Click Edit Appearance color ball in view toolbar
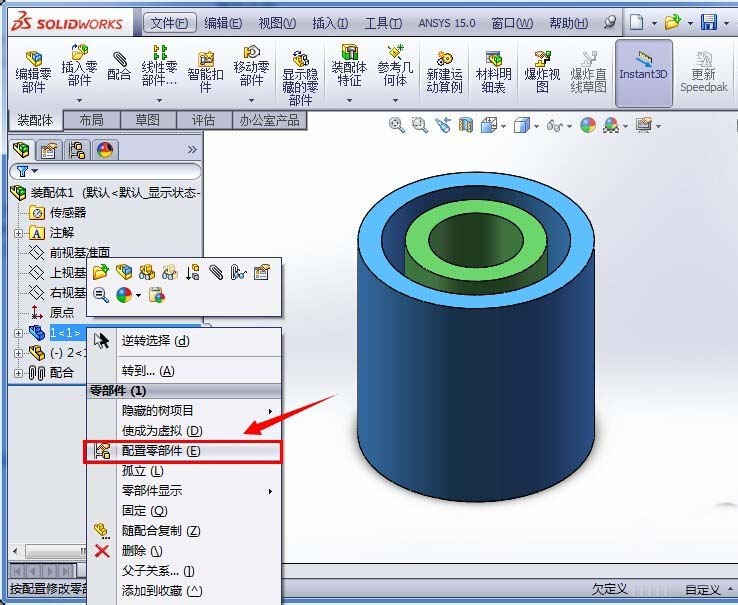The height and width of the screenshot is (605, 738). pos(588,125)
